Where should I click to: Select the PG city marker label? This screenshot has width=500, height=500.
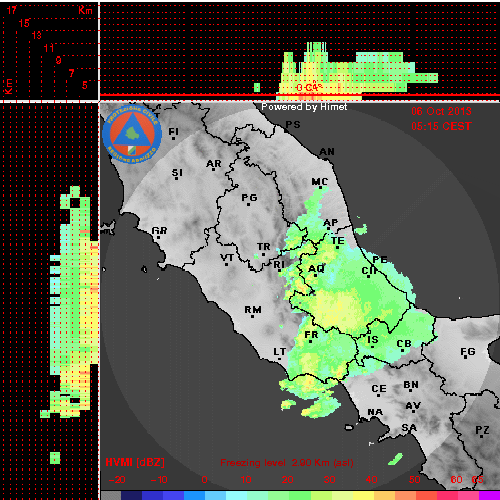[249, 198]
